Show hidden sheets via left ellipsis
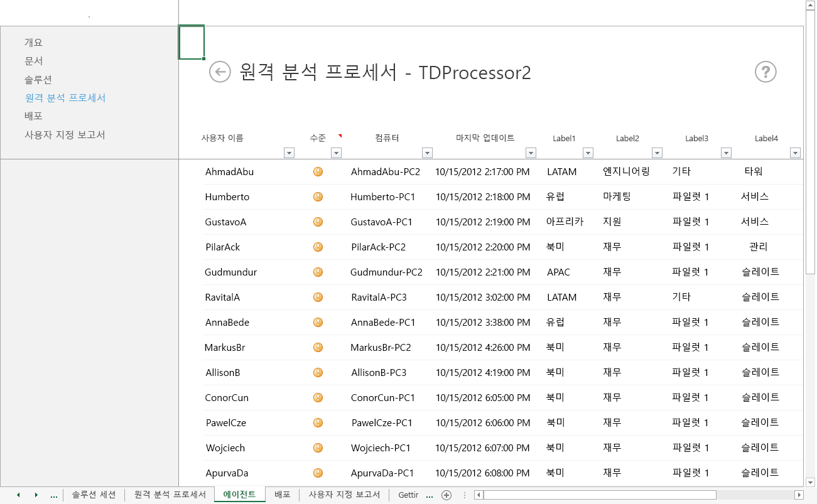Image resolution: width=817 pixels, height=504 pixels. pos(53,496)
